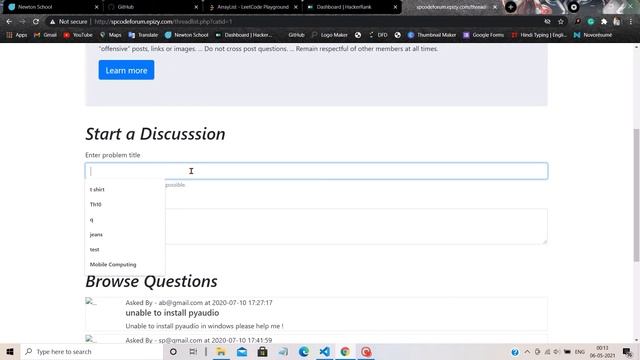Open Google Chrome from the taskbar
Screen dimensions: 640x360
pyautogui.click(x=345, y=351)
